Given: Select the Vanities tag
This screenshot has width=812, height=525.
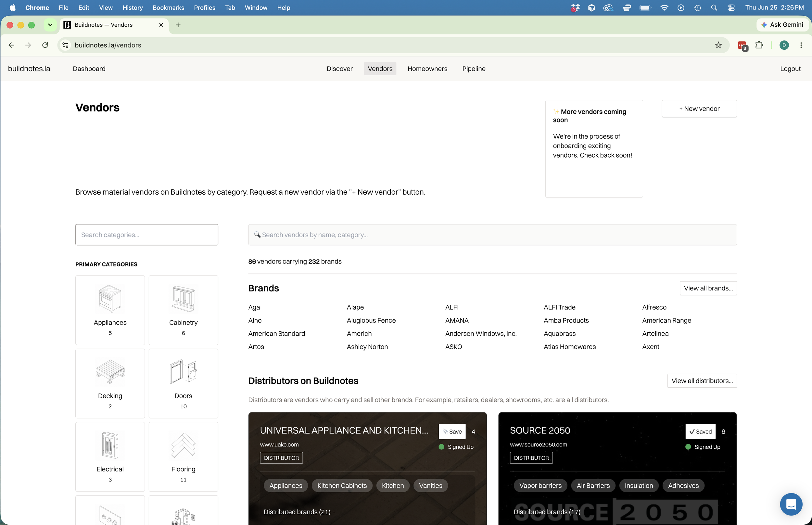Looking at the screenshot, I should [x=430, y=485].
